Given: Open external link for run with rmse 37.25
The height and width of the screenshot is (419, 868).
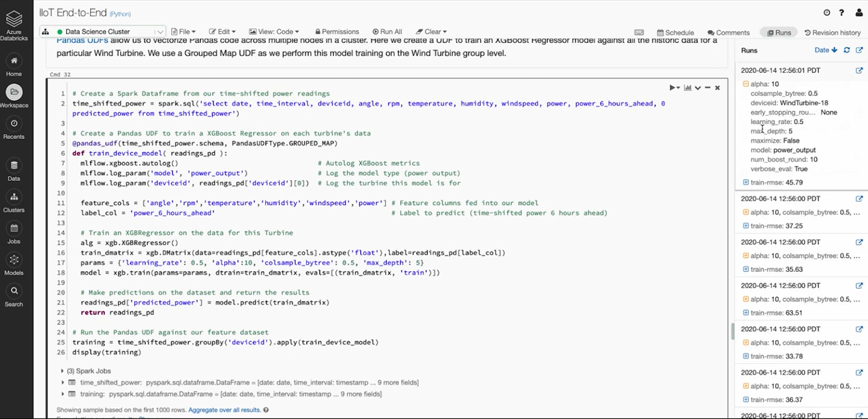Looking at the screenshot, I should point(859,198).
